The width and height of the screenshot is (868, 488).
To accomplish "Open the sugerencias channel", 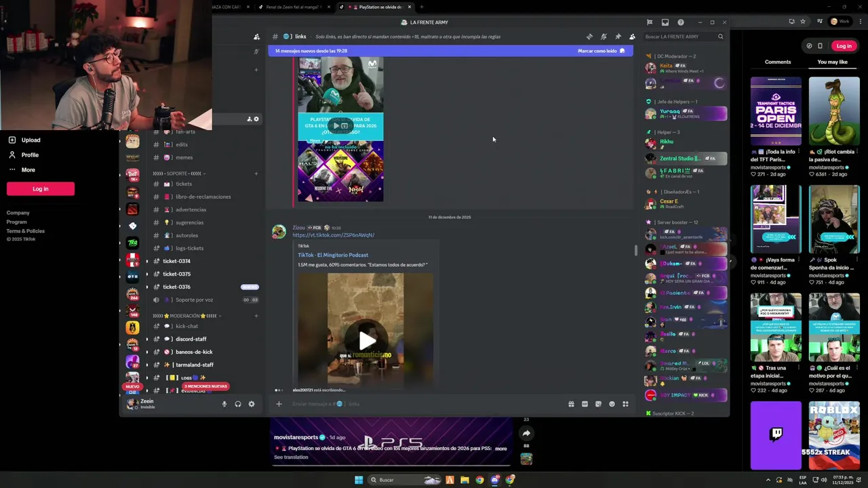I will 205,222.
